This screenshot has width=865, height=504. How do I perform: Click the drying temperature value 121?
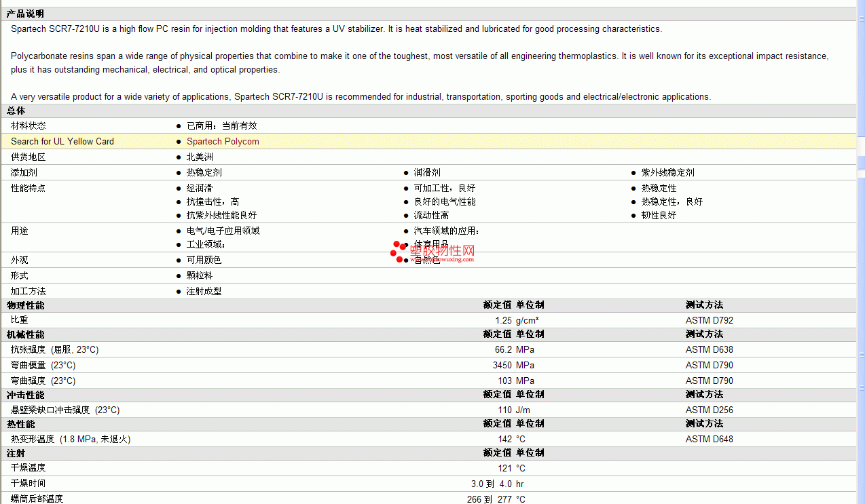pyautogui.click(x=505, y=468)
